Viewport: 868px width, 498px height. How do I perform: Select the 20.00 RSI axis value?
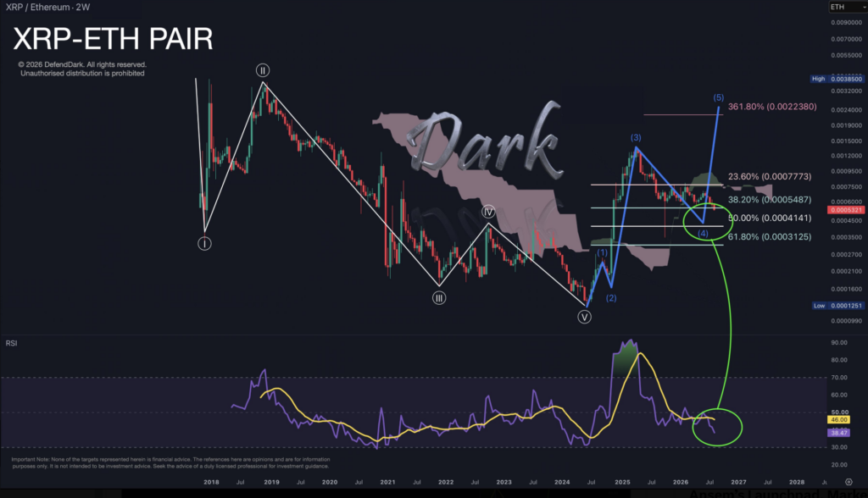(x=839, y=465)
